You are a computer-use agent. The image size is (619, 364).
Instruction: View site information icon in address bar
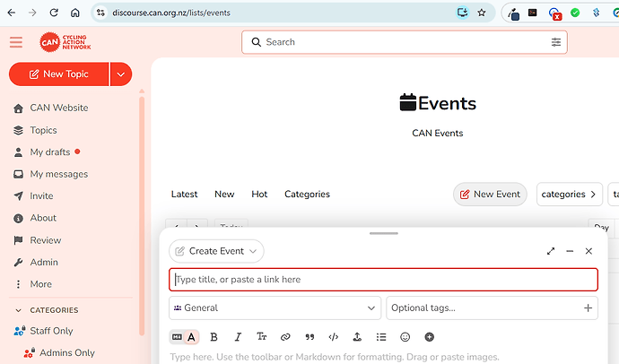click(101, 13)
